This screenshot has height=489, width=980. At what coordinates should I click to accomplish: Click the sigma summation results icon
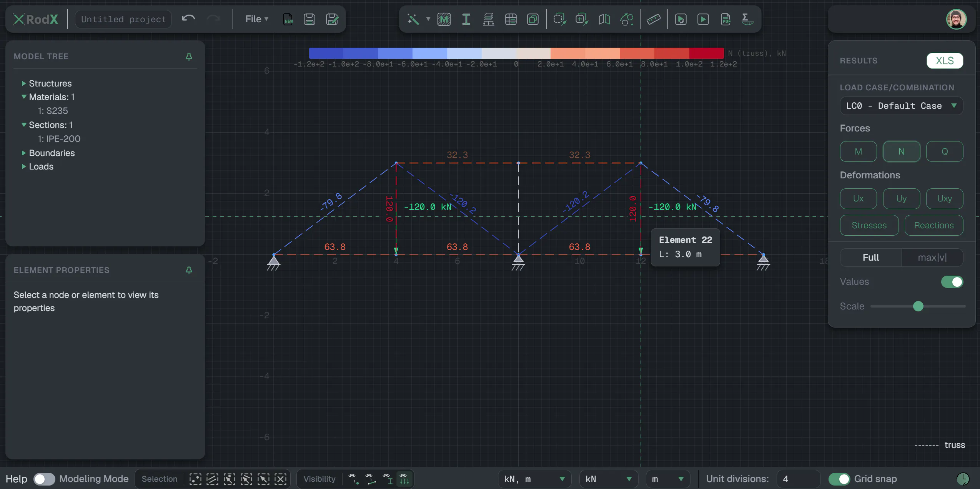coord(747,19)
